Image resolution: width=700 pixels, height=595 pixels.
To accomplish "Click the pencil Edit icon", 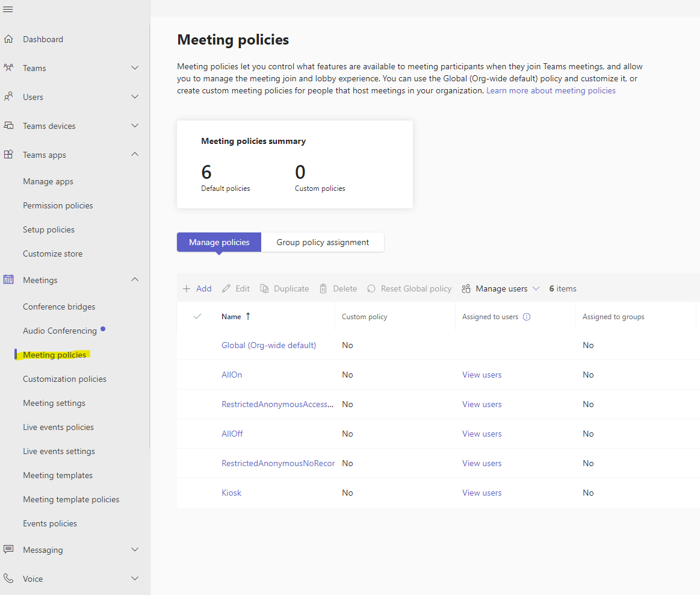I will tap(226, 288).
